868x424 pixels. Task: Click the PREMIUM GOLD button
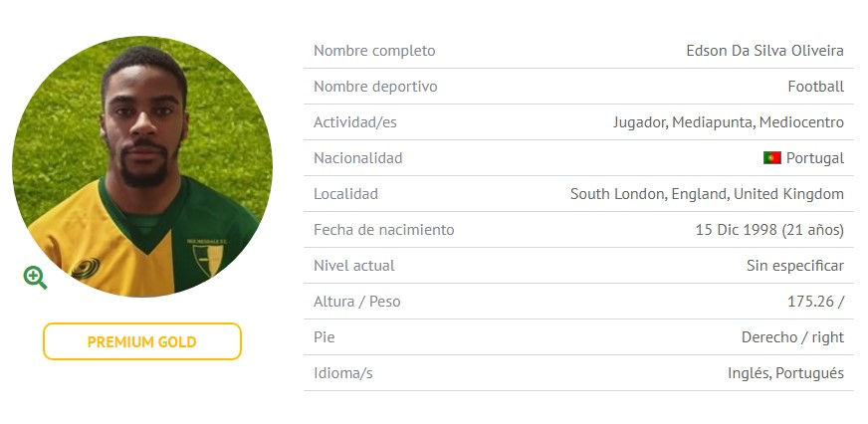(142, 341)
